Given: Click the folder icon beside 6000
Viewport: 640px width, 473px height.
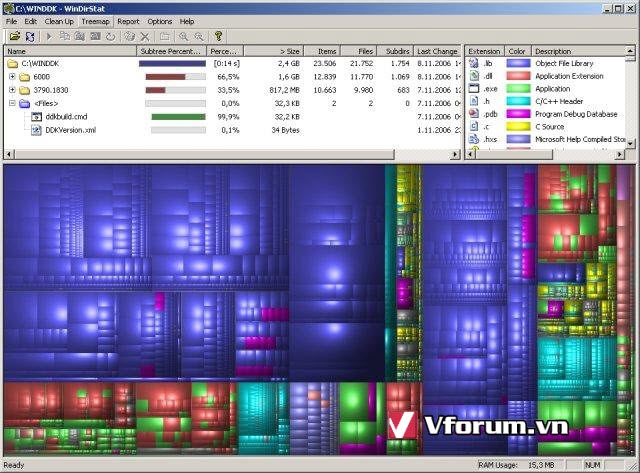Looking at the screenshot, I should point(24,77).
